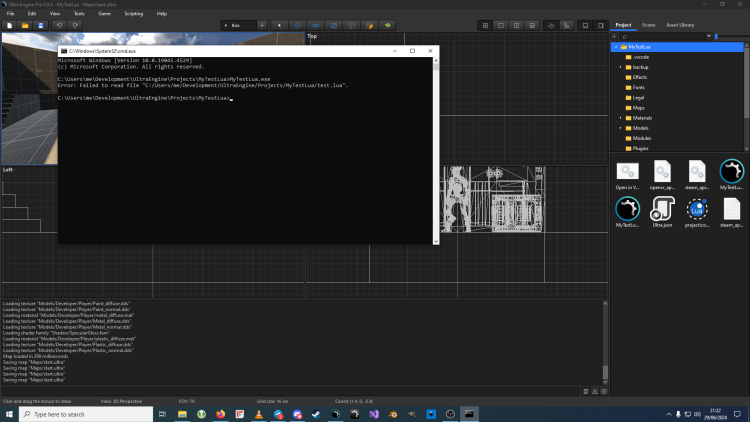Open the Help menu

pyautogui.click(x=162, y=14)
